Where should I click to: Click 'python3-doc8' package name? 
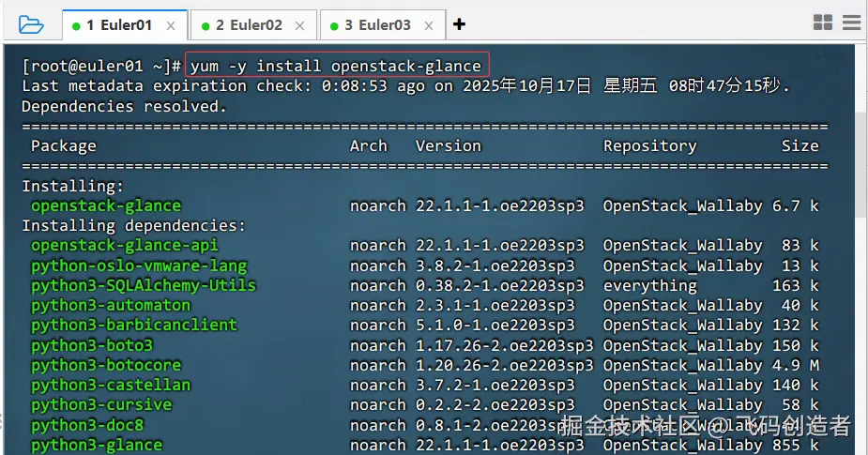(x=87, y=425)
